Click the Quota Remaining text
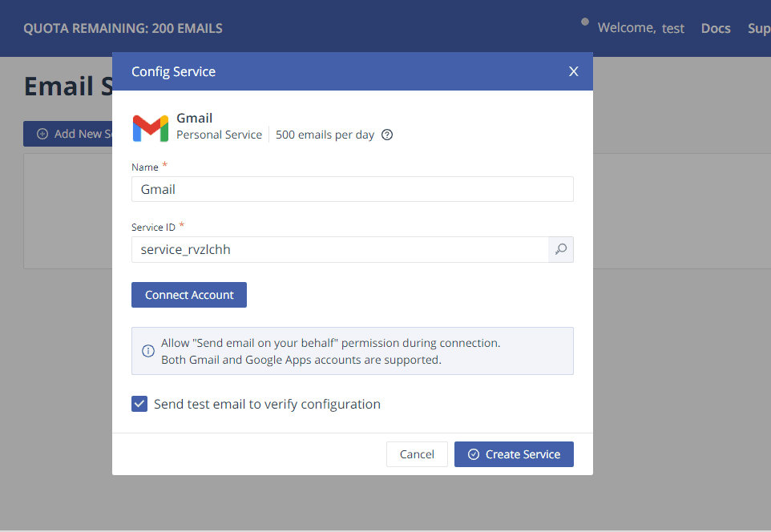This screenshot has width=771, height=532. (123, 28)
